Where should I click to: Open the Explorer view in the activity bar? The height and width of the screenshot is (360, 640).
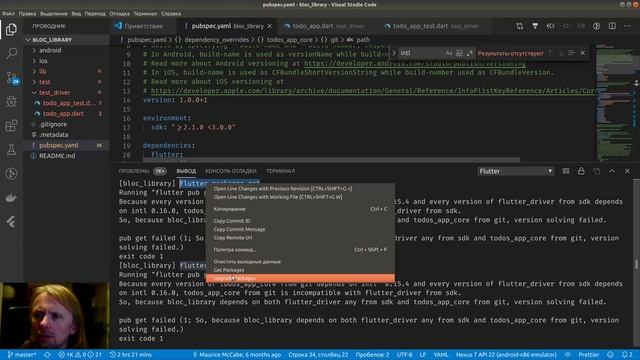point(11,29)
